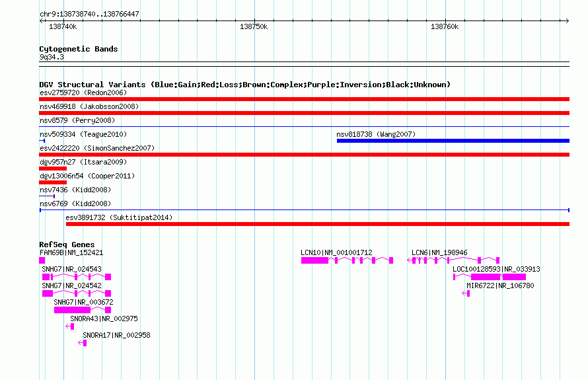Click the DGV Structural Variants track title
Viewport: 588px width, 380px height.
pyautogui.click(x=244, y=85)
